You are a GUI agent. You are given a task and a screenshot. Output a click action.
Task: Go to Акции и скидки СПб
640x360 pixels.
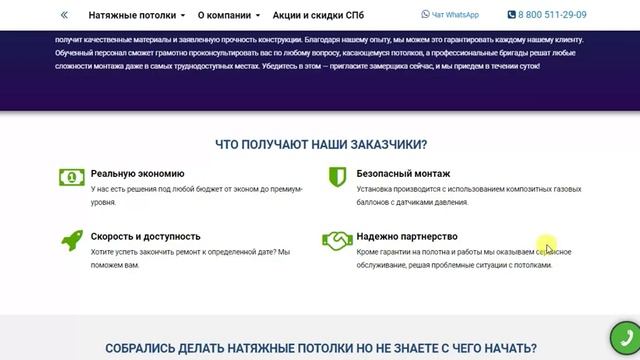[x=318, y=15]
